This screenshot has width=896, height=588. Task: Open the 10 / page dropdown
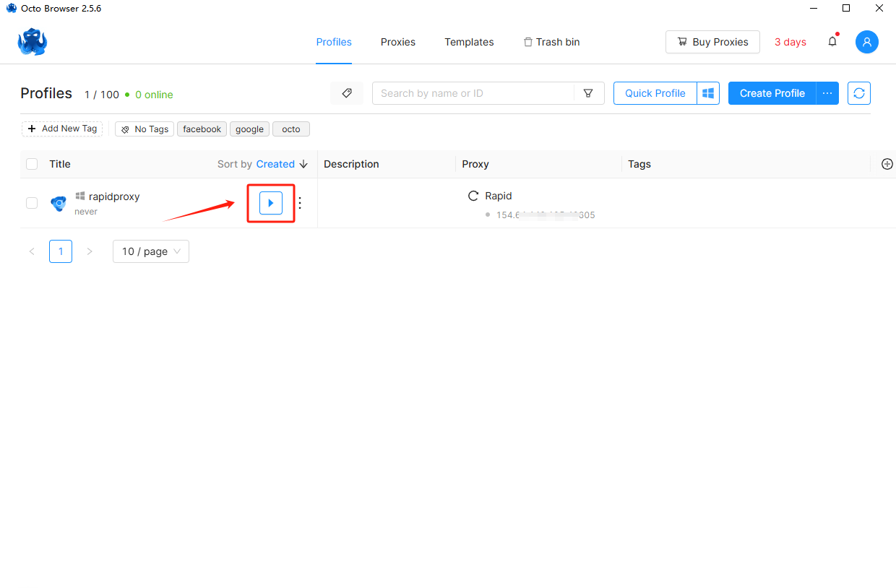click(x=151, y=251)
